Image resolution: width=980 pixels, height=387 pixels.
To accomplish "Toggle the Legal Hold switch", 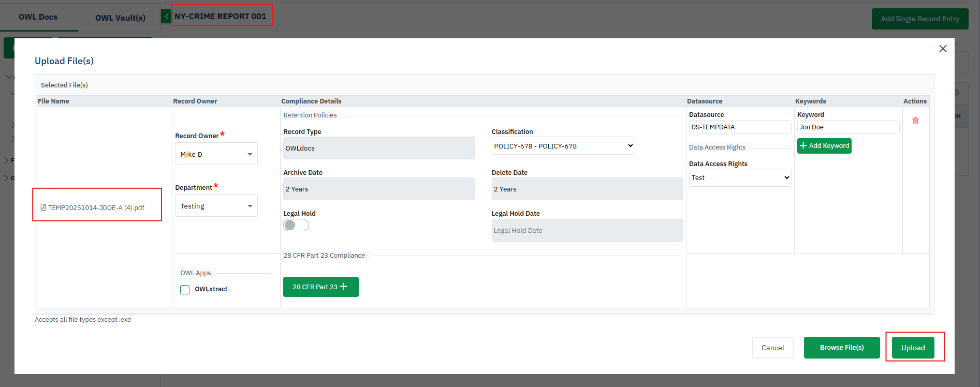I will tap(296, 225).
